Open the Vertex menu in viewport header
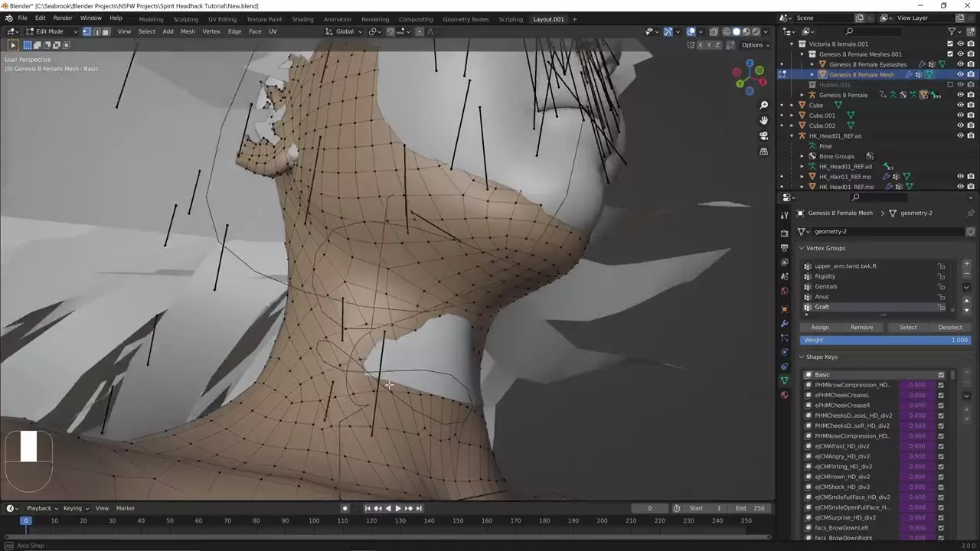Screen dimensions: 980x551 (211, 31)
